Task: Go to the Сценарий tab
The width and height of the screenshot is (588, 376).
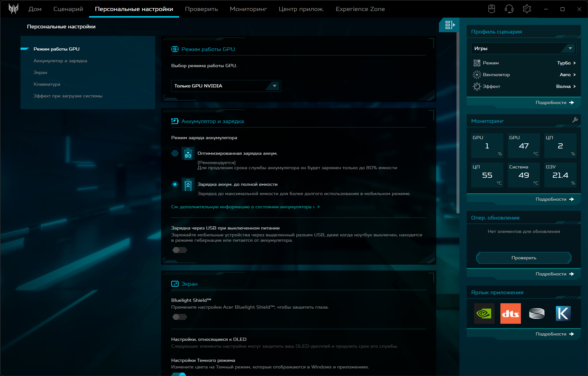Action: click(68, 9)
